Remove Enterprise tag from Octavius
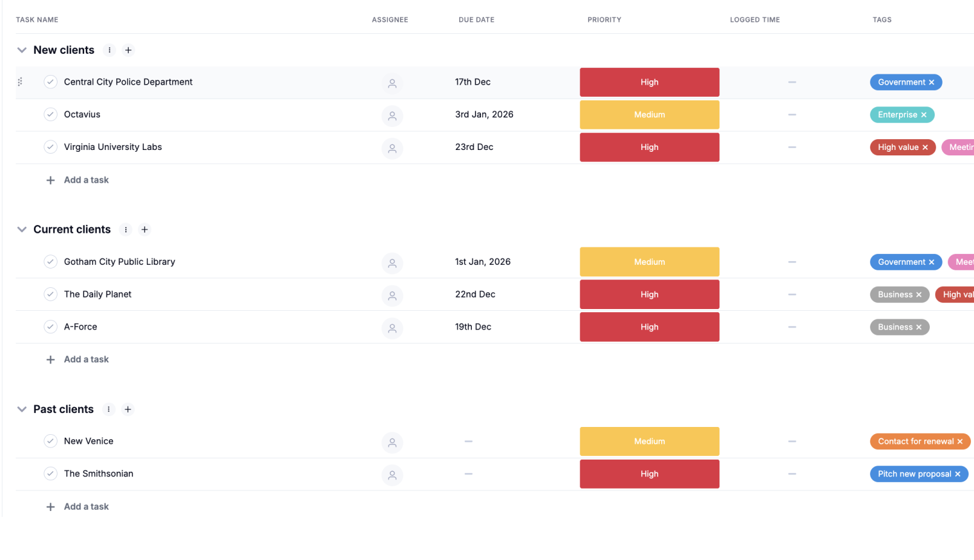The image size is (974, 560). click(x=924, y=115)
